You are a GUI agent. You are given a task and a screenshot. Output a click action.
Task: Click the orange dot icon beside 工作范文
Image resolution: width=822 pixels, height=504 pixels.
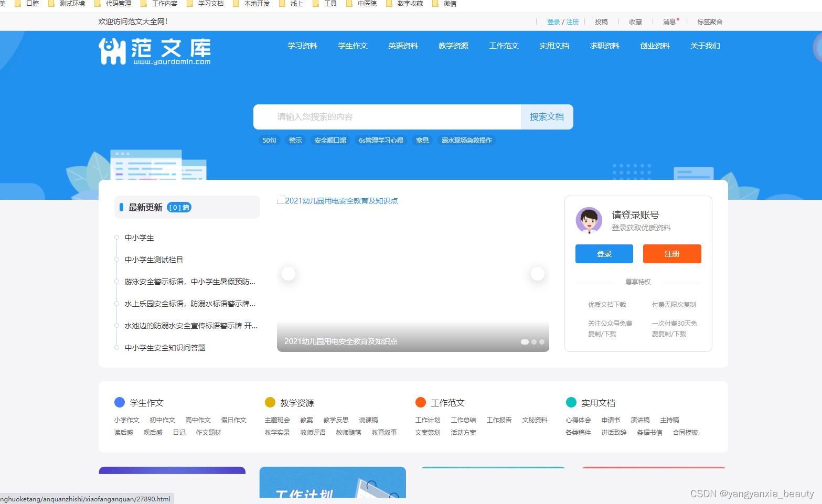(x=421, y=402)
